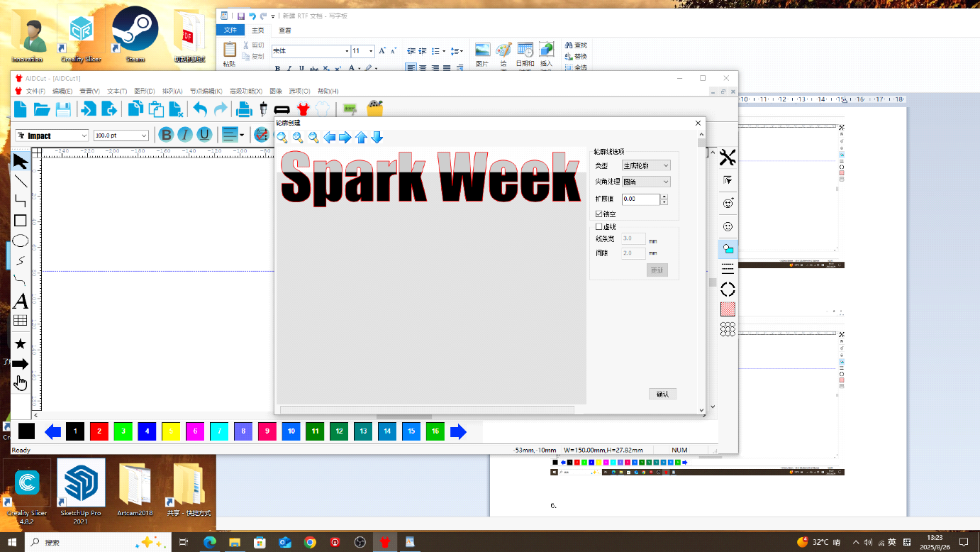Pick red color swatch 2

point(99,431)
